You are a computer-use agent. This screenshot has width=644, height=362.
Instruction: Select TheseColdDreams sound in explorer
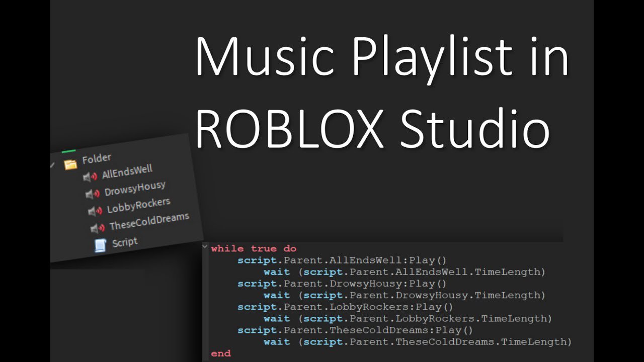point(149,221)
